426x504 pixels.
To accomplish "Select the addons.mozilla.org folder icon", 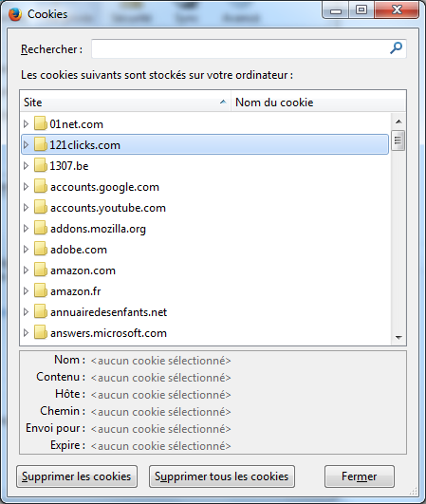I will (41, 228).
